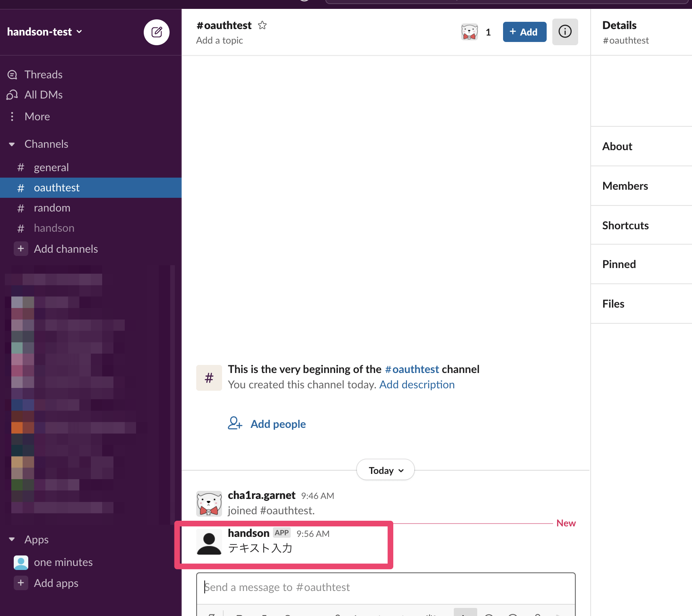Open the Today date dropdown
This screenshot has width=692, height=616.
(386, 470)
